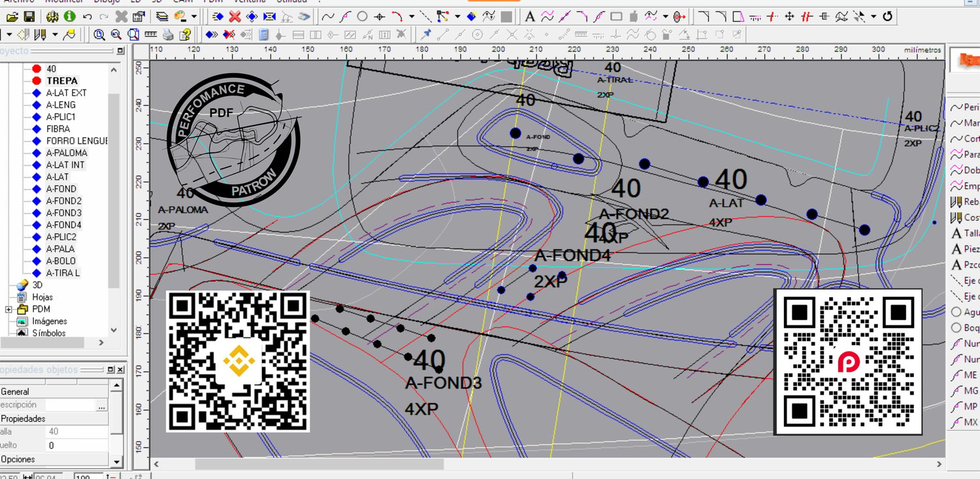Image resolution: width=980 pixels, height=479 pixels.
Task: Click the ruler measure icon
Action: point(150,34)
